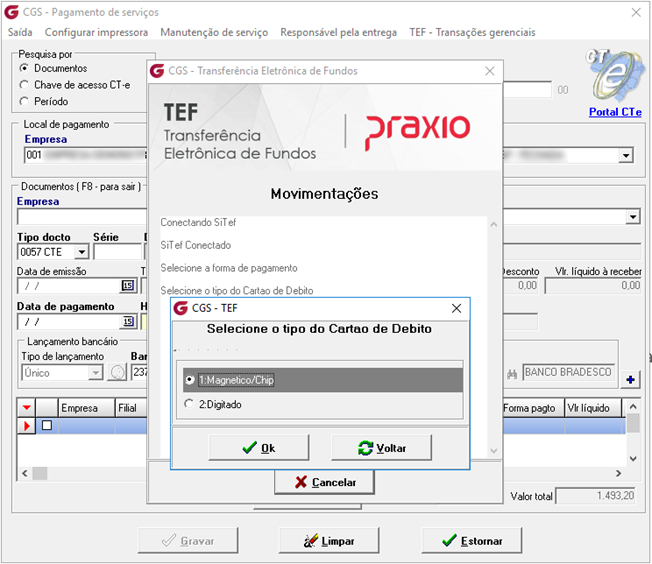Click grid vertical scrollbar up arrow
Screen dimensions: 652x564
(x=633, y=406)
